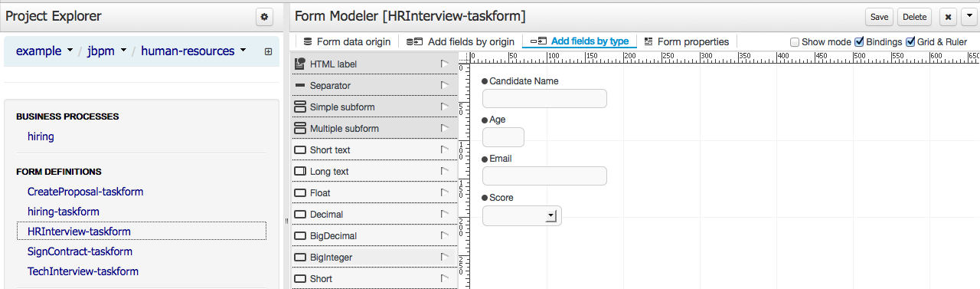Toggle the Grid & Ruler checkbox
This screenshot has height=289, width=980.
(x=910, y=41)
